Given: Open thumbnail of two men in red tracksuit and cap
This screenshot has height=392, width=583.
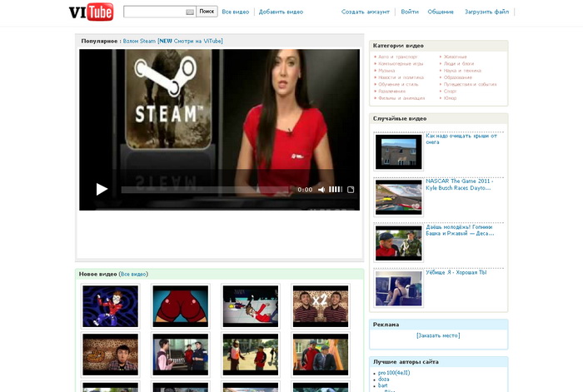Looking at the screenshot, I should point(321,355).
